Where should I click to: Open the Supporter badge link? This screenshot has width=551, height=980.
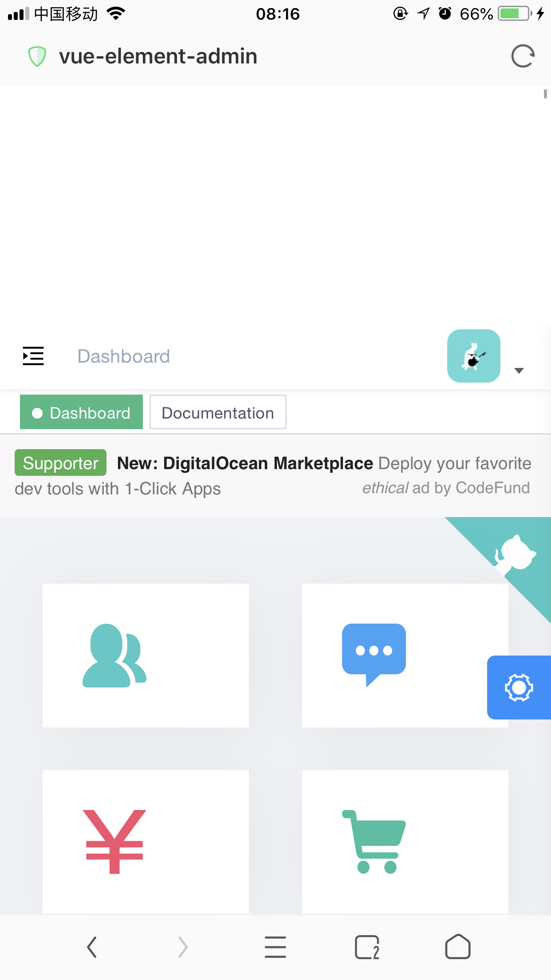pos(60,463)
